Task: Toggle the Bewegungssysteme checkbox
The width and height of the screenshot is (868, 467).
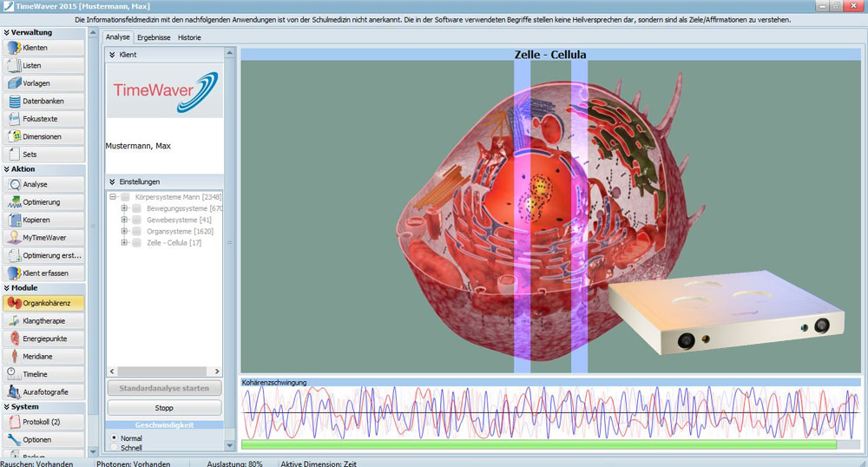Action: click(137, 208)
